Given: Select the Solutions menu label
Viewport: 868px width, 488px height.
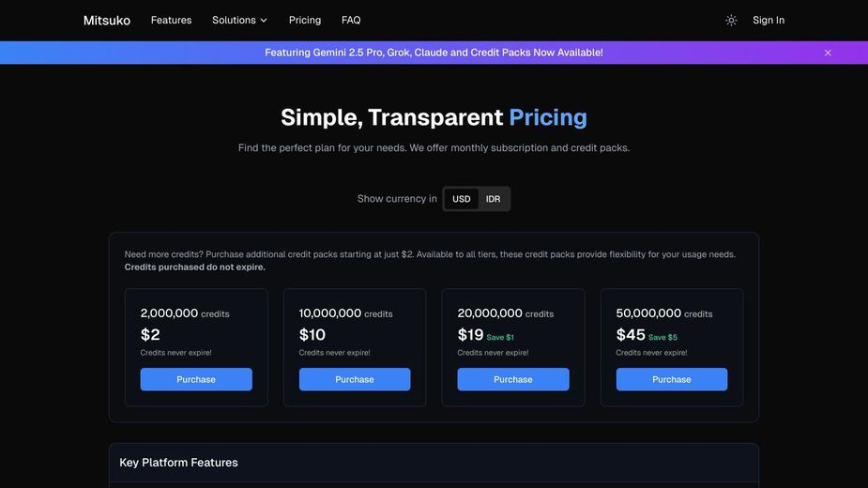Looking at the screenshot, I should 234,20.
